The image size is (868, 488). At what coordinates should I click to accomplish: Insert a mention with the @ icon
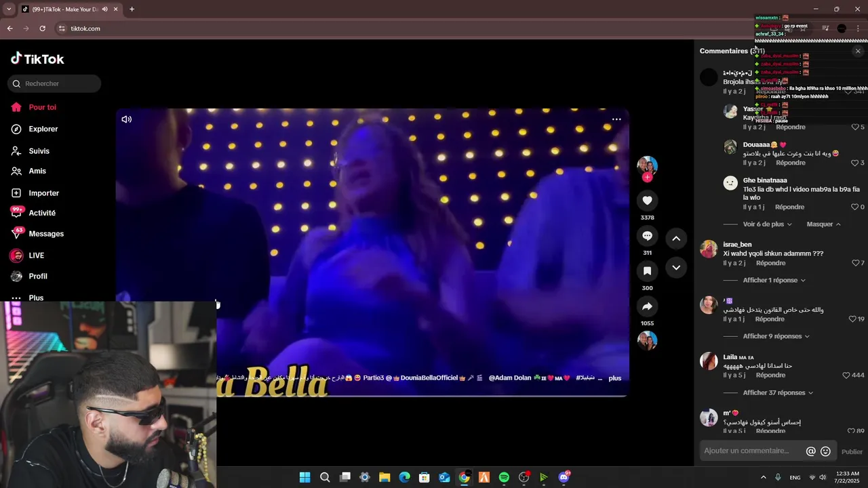[x=810, y=451]
